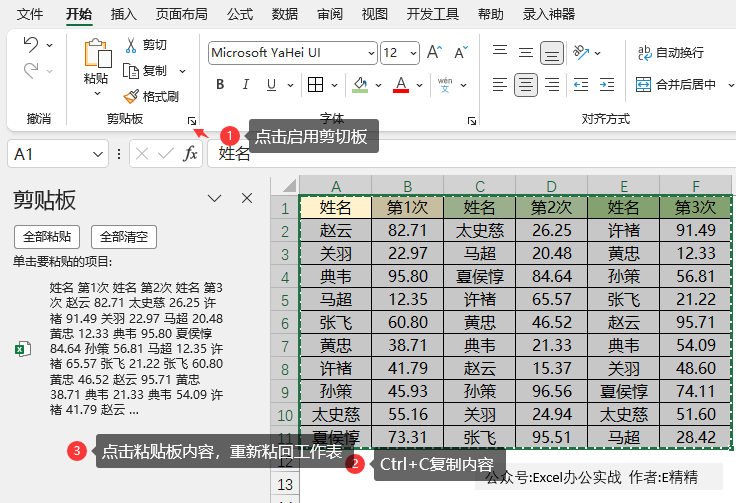Image resolution: width=736 pixels, height=503 pixels.
Task: Click the Undo icon
Action: point(31,45)
